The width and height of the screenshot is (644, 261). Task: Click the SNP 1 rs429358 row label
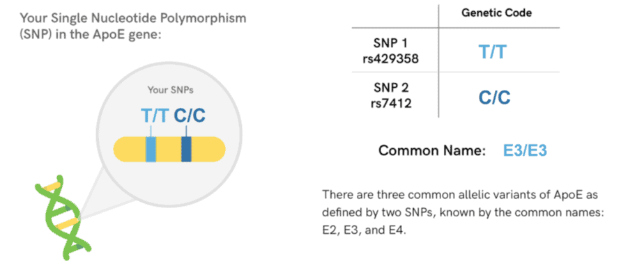coord(390,51)
